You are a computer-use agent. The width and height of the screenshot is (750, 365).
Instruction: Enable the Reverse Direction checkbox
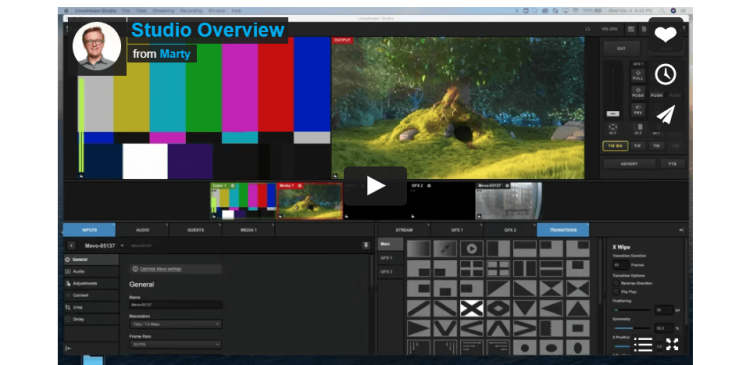616,283
